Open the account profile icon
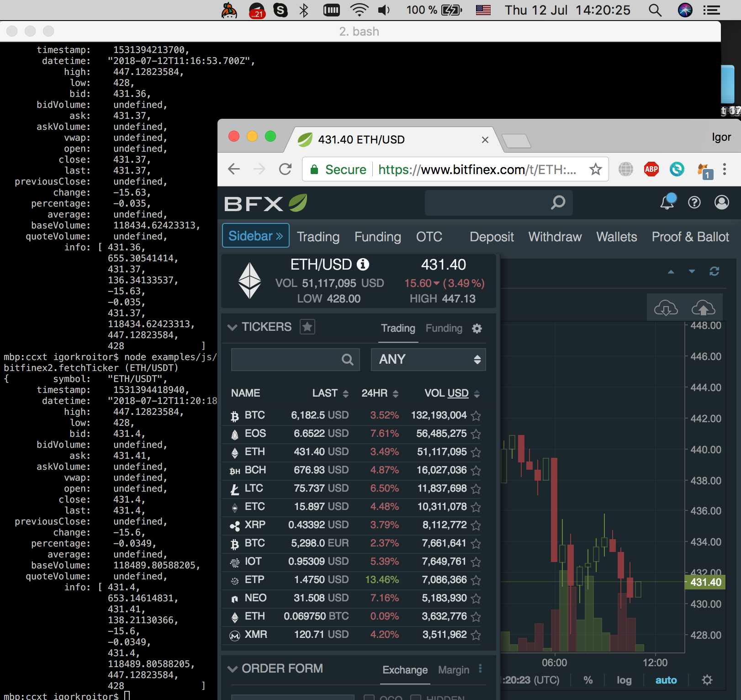 click(x=721, y=203)
